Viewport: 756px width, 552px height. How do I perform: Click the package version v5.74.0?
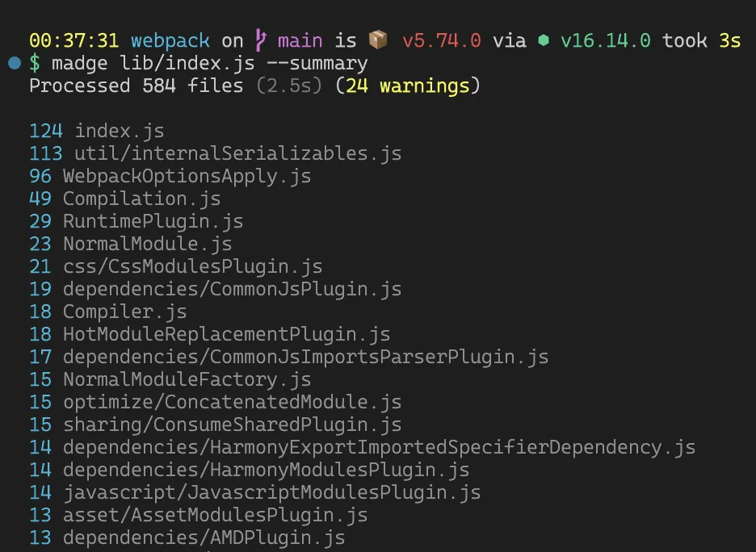coord(442,40)
